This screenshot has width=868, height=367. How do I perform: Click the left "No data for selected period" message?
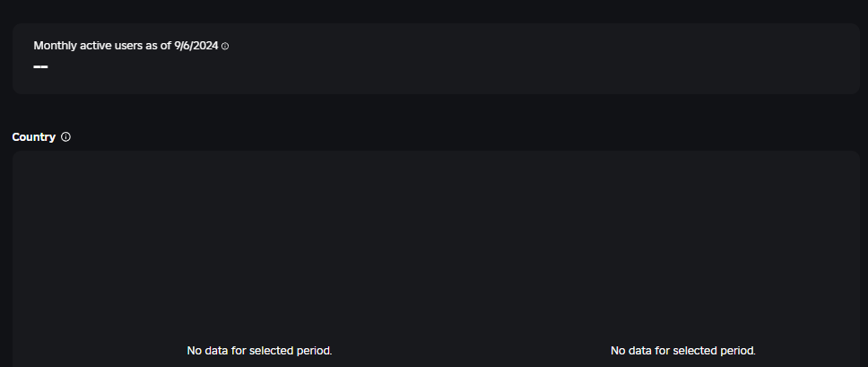259,350
